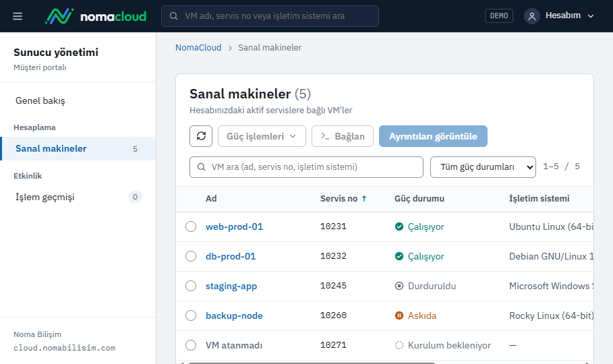
Task: Open İşlem geçmişi sidebar item
Action: click(78, 197)
